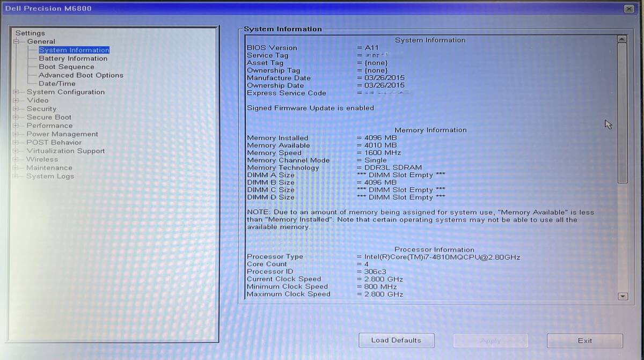Click the Settings root label
Screen dimensions: 644x360
pyautogui.click(x=30, y=33)
